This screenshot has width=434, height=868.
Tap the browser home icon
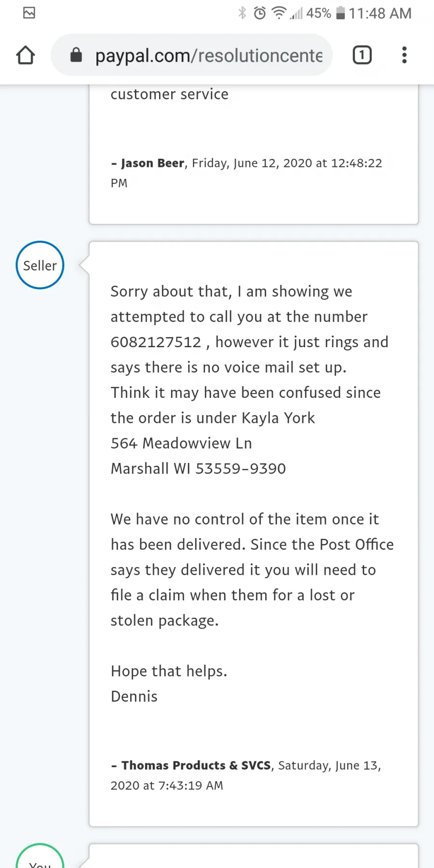(x=26, y=55)
